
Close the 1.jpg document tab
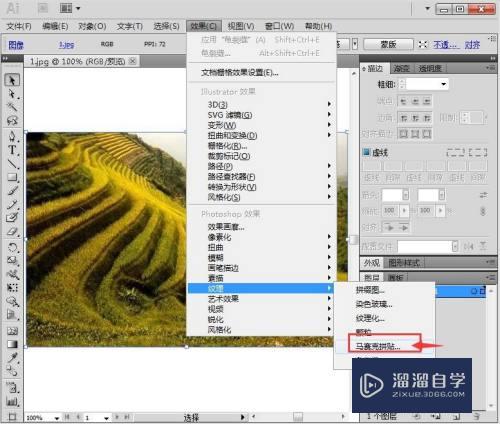point(133,61)
